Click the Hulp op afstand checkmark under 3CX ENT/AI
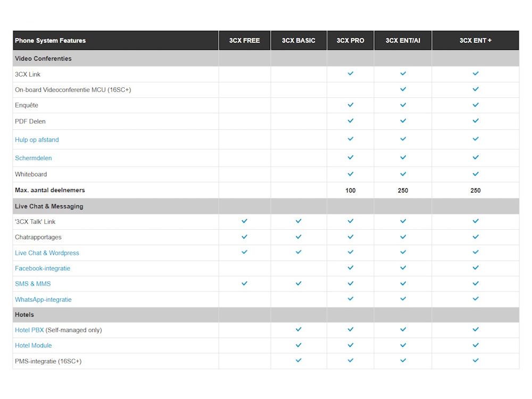The image size is (532, 399). (x=403, y=139)
